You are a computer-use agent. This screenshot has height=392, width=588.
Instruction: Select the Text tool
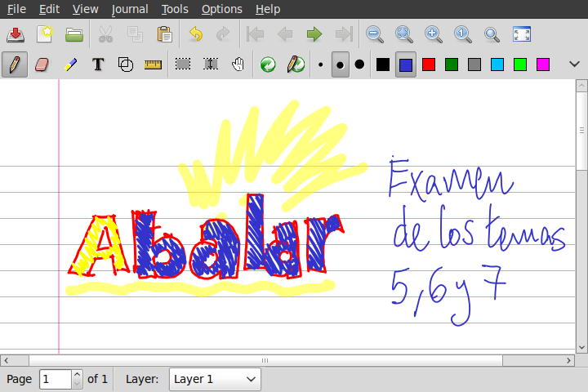click(98, 65)
